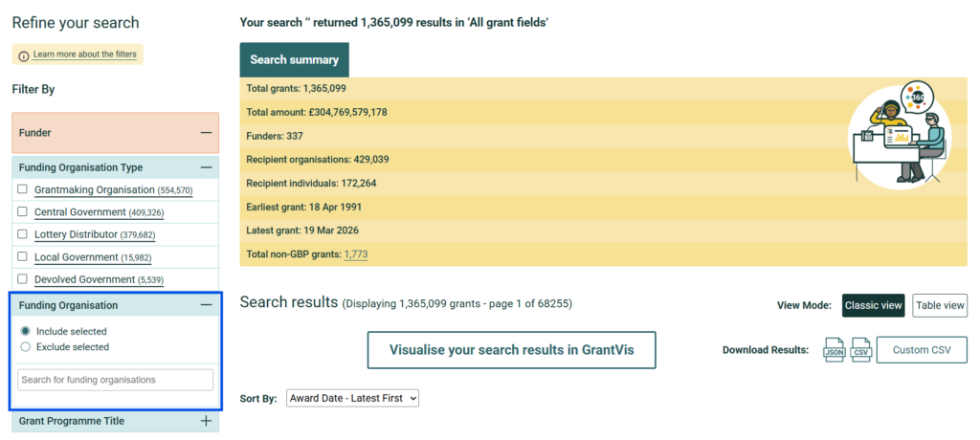Download results as CSV file icon
980x440 pixels.
[861, 350]
